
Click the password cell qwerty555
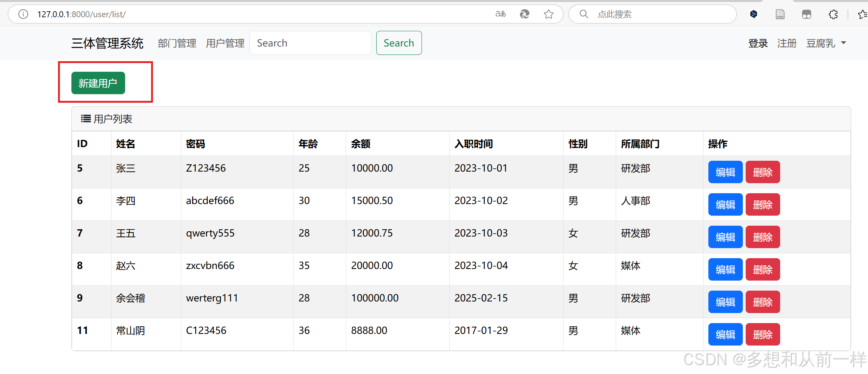pos(210,233)
